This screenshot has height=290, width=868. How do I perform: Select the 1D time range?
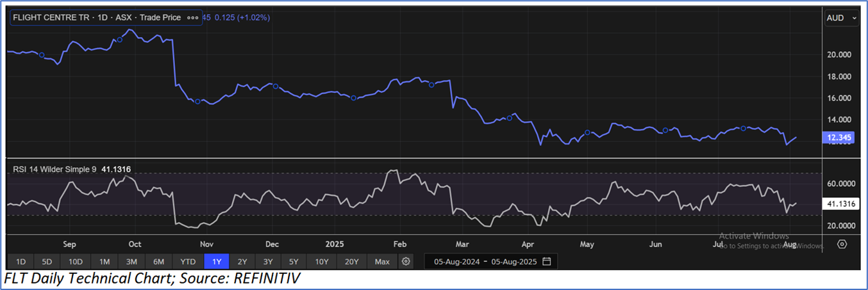(21, 261)
